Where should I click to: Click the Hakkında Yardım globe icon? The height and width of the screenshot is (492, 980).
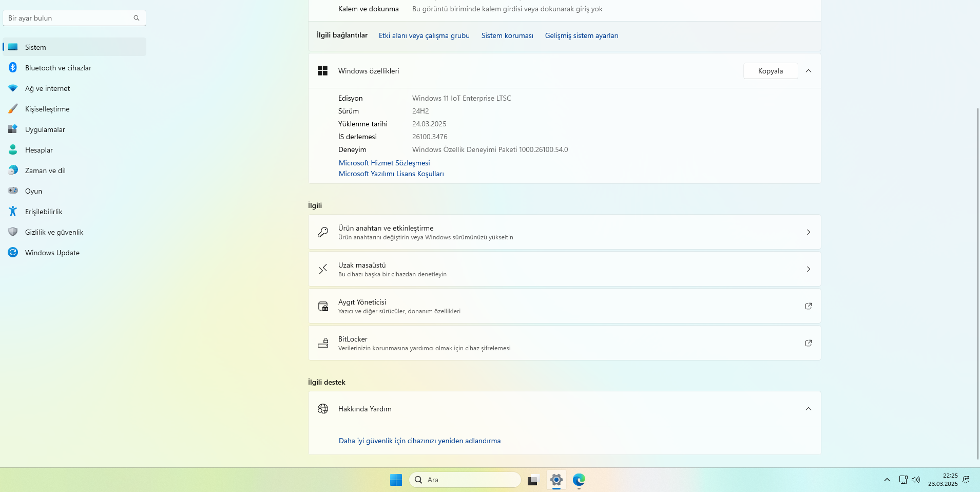pyautogui.click(x=323, y=409)
